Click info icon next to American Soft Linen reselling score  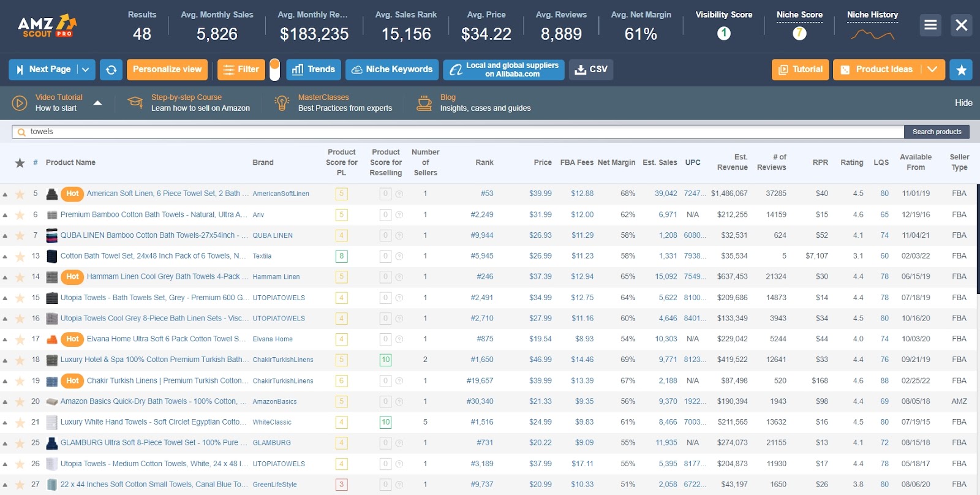click(399, 194)
